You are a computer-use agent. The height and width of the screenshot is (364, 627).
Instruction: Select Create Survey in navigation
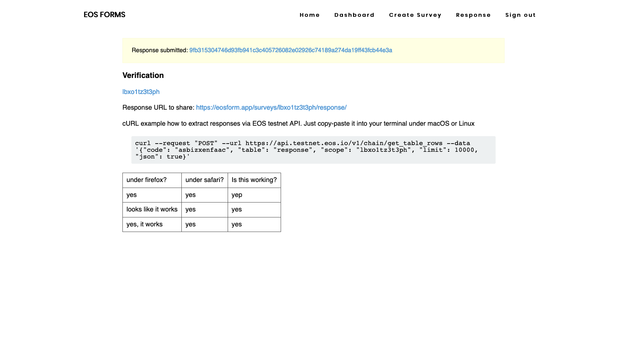415,15
